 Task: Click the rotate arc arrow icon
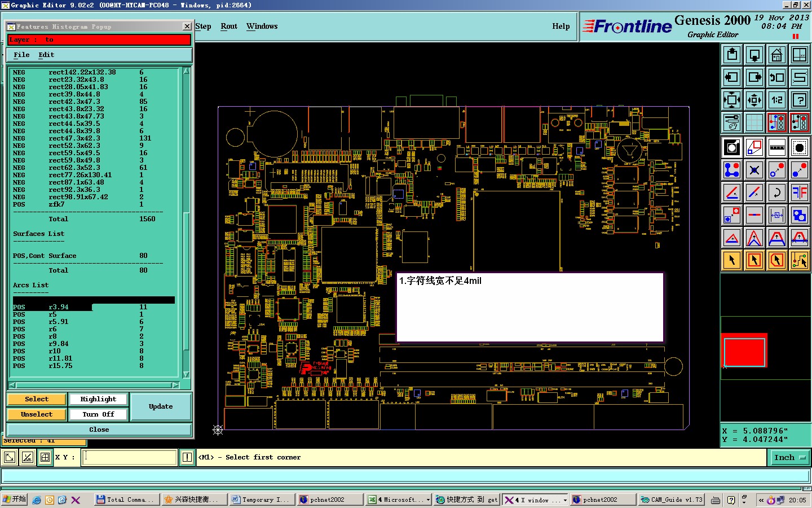[x=777, y=192]
